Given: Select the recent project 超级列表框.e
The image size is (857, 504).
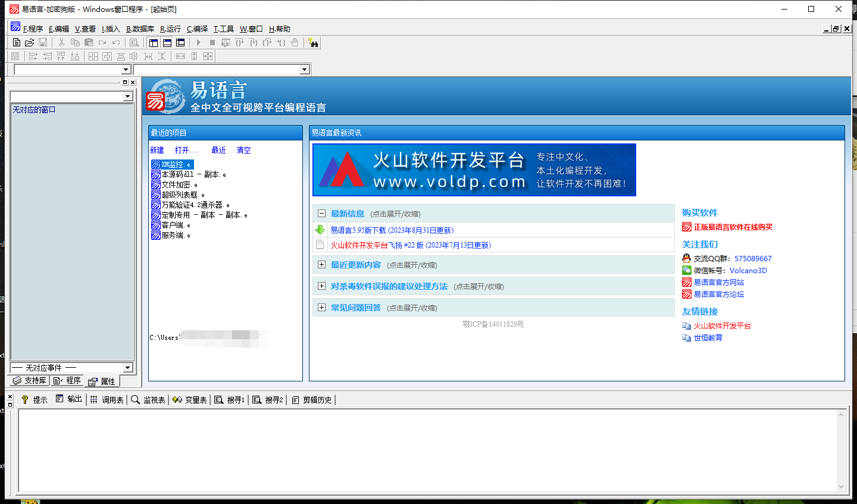Looking at the screenshot, I should click(178, 195).
